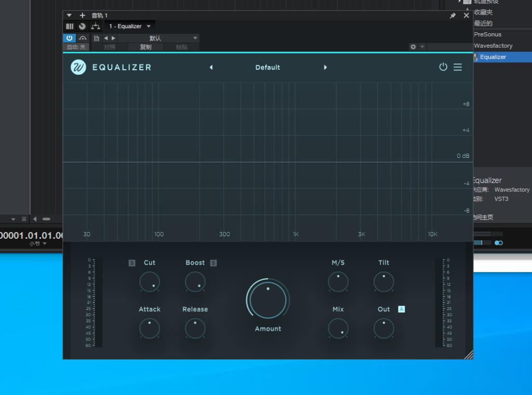The image size is (532, 395).
Task: Click the 00001.01.01 time display
Action: 31,235
